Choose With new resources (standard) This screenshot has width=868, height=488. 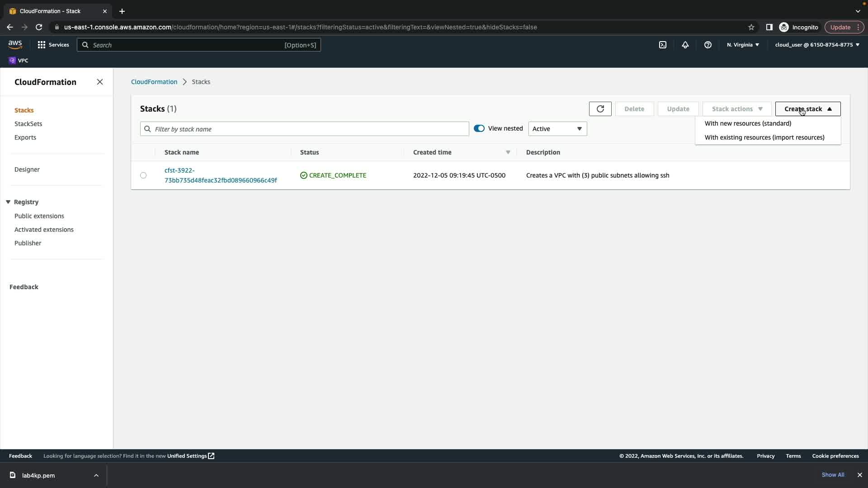click(x=748, y=123)
